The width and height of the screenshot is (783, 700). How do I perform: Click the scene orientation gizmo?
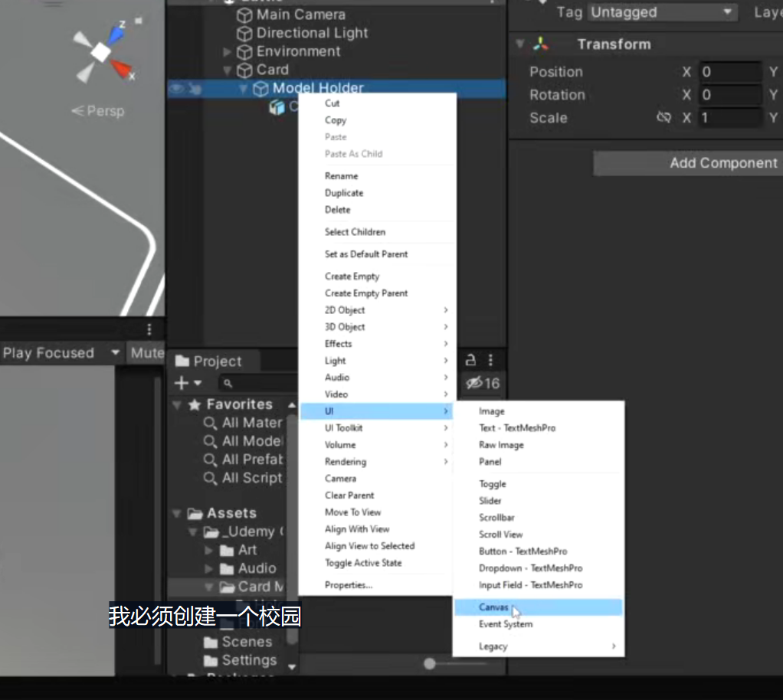[x=104, y=52]
